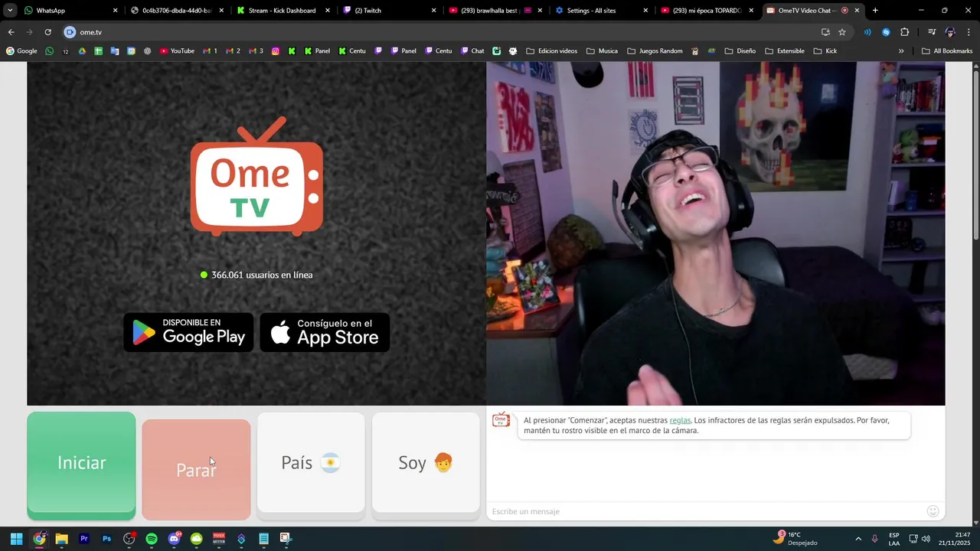Screen dimensions: 980x551
Task: Reload the ome.tv page
Action: point(47,32)
